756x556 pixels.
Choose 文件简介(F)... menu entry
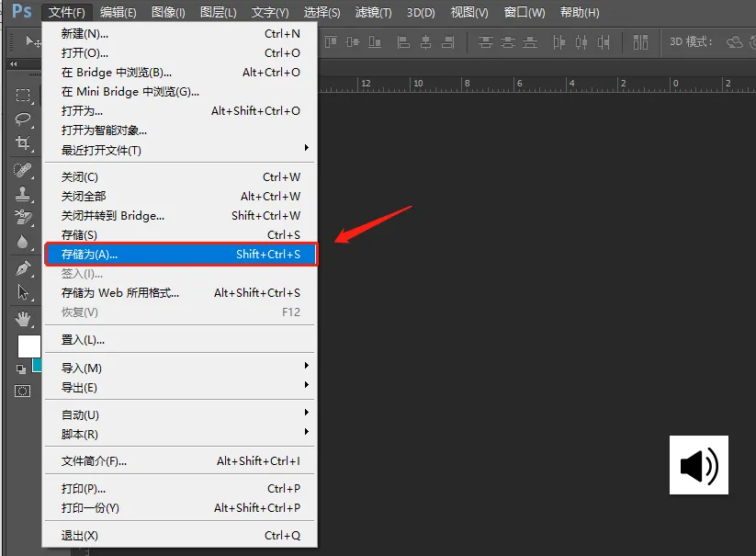click(x=180, y=461)
